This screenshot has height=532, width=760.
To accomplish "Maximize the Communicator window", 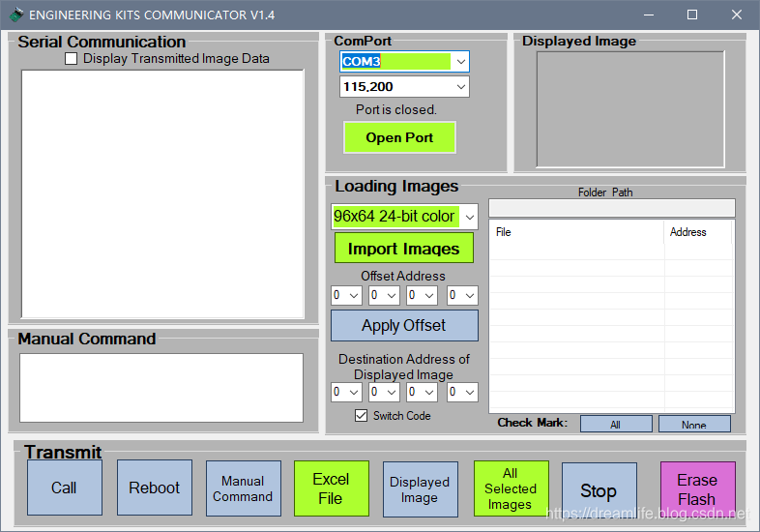I will tap(692, 15).
